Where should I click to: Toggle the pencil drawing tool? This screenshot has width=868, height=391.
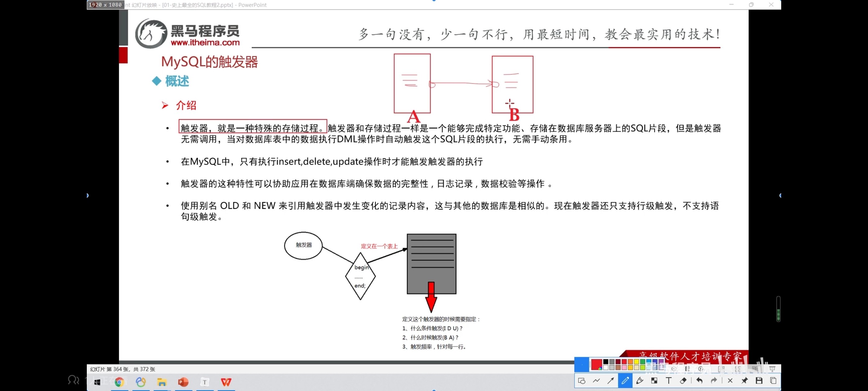(625, 381)
